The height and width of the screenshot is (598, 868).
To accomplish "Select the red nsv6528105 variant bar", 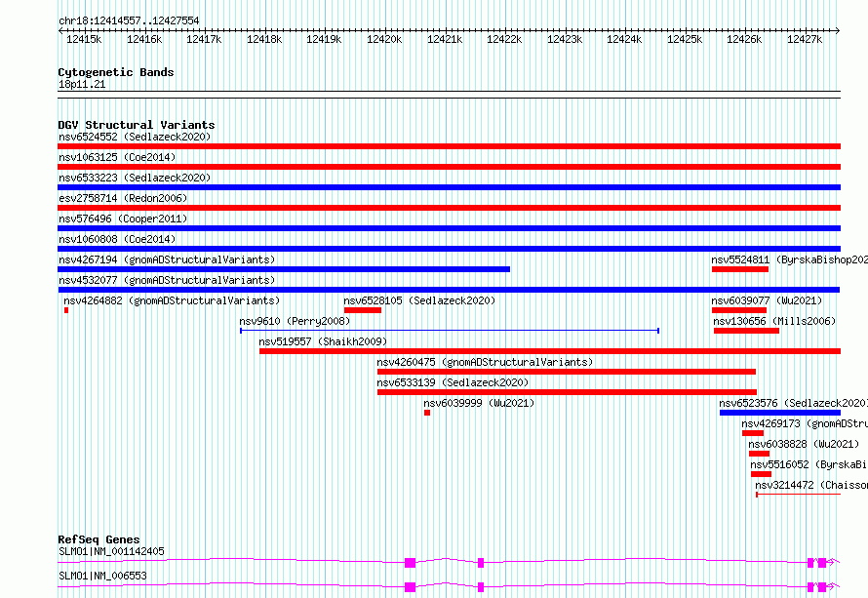I will 363,310.
